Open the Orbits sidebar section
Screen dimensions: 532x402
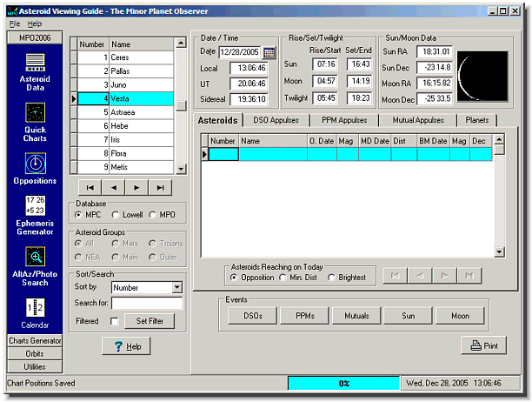(35, 354)
